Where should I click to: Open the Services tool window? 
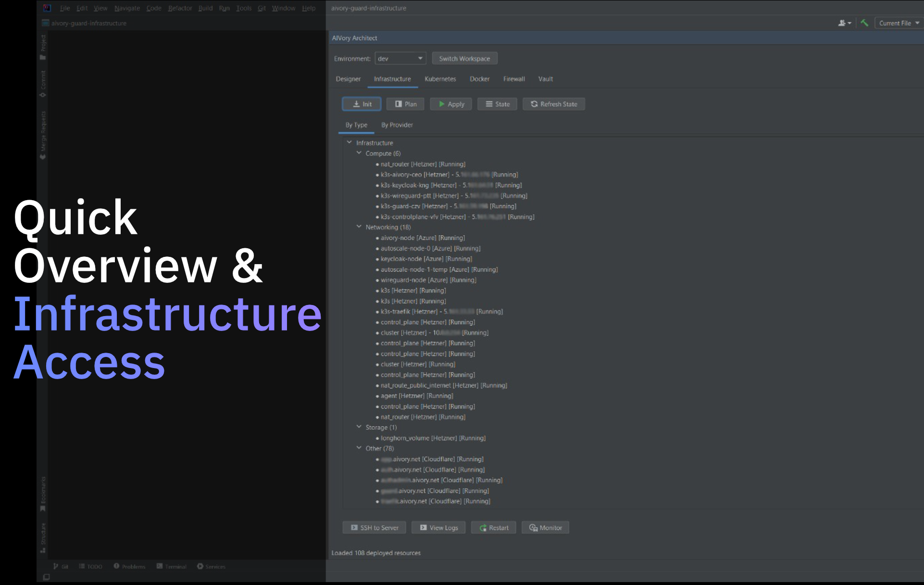[211, 566]
